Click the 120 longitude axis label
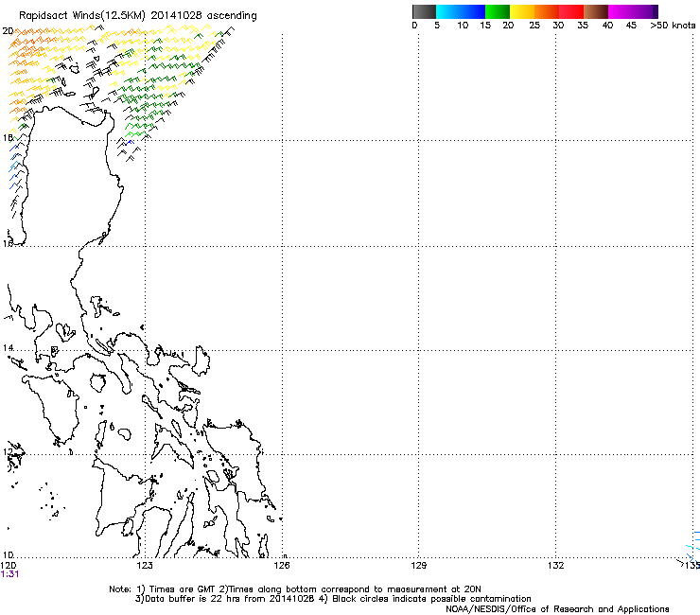The width and height of the screenshot is (700, 615). (9, 566)
